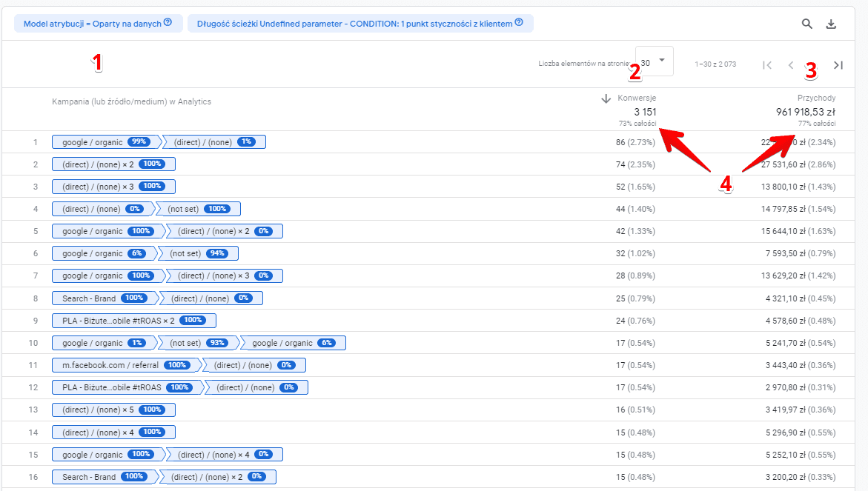The height and width of the screenshot is (491, 868).
Task: Click the 1–30 z 2 073 range text
Action: point(715,64)
